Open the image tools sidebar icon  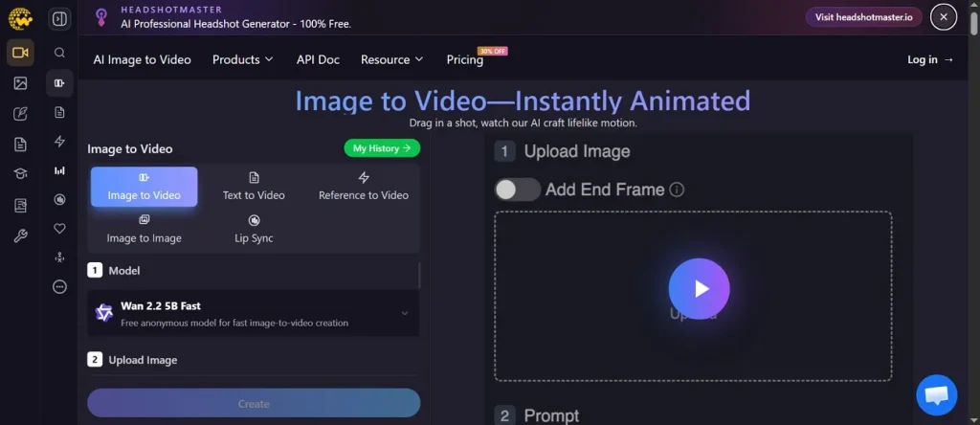coord(21,83)
